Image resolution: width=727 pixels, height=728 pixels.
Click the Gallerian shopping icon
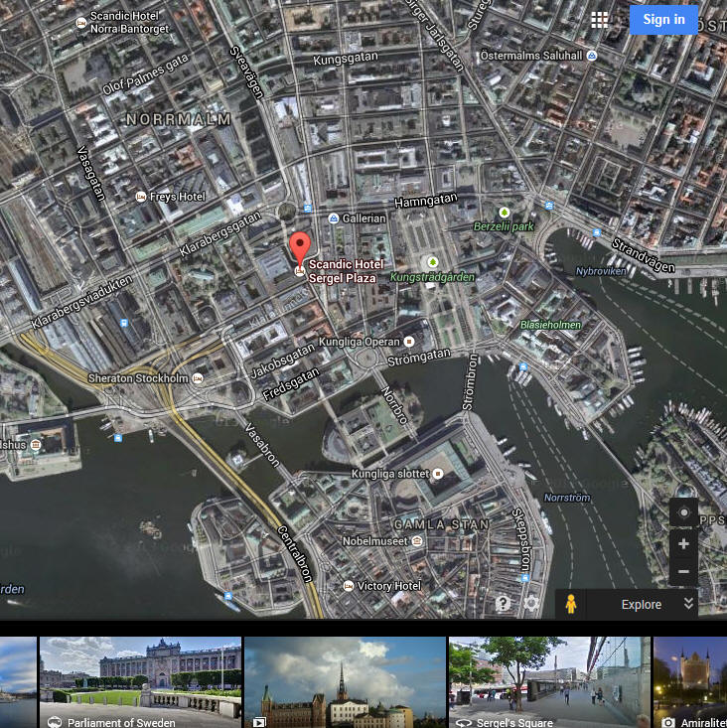[x=334, y=218]
